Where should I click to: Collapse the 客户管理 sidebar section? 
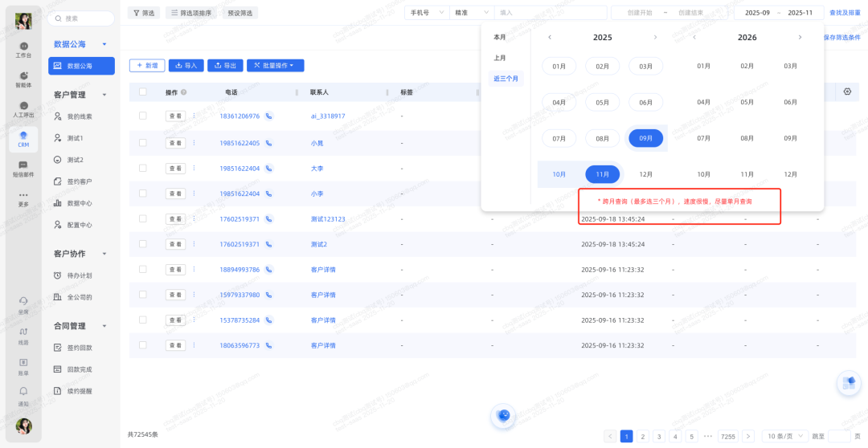point(104,95)
